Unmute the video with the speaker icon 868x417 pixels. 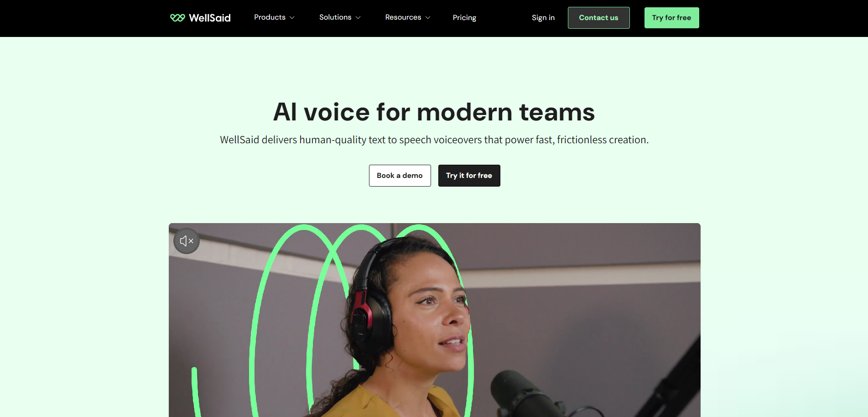pos(187,241)
